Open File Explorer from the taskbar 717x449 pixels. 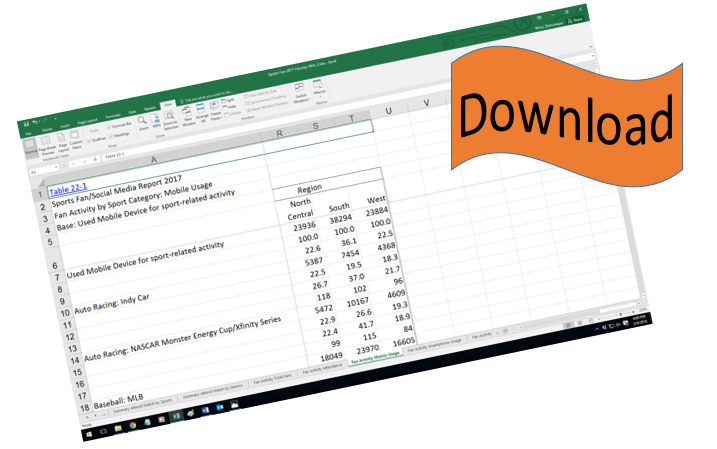pyautogui.click(x=118, y=428)
